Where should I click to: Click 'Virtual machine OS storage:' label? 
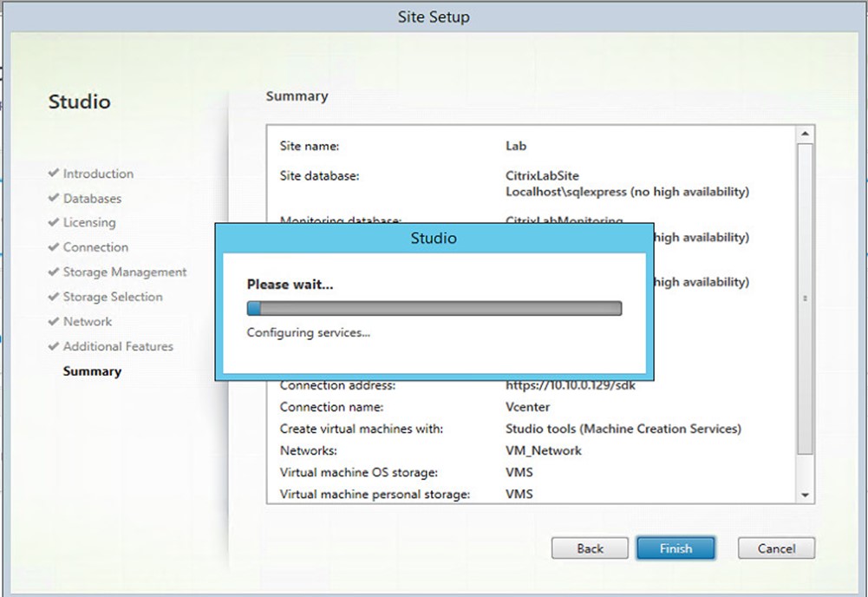click(x=359, y=472)
